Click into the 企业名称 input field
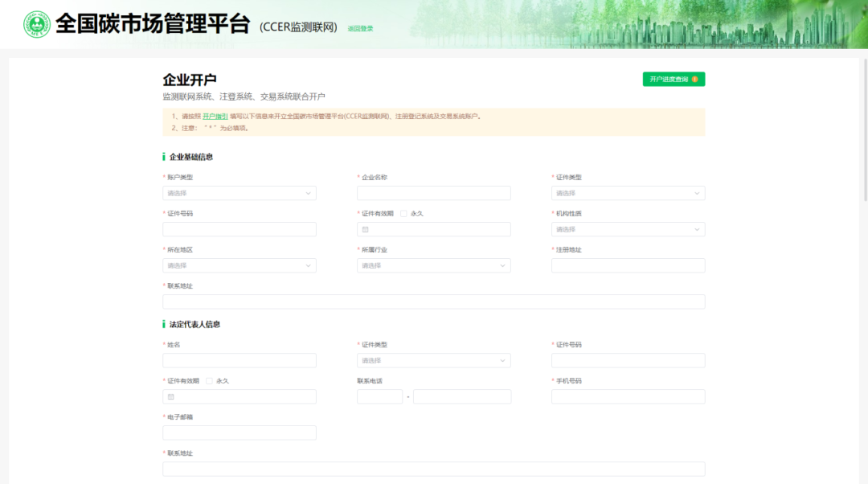This screenshot has width=868, height=484. tap(434, 193)
